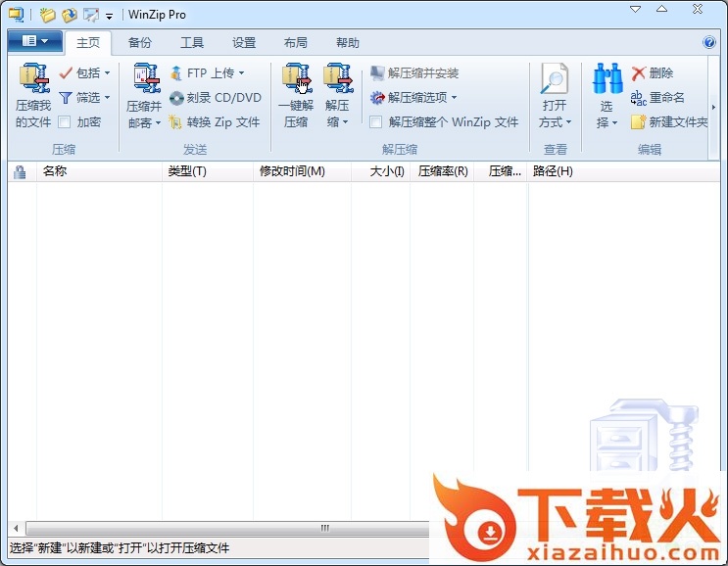
Task: Click the mail icon in quick access bar
Action: point(91,15)
